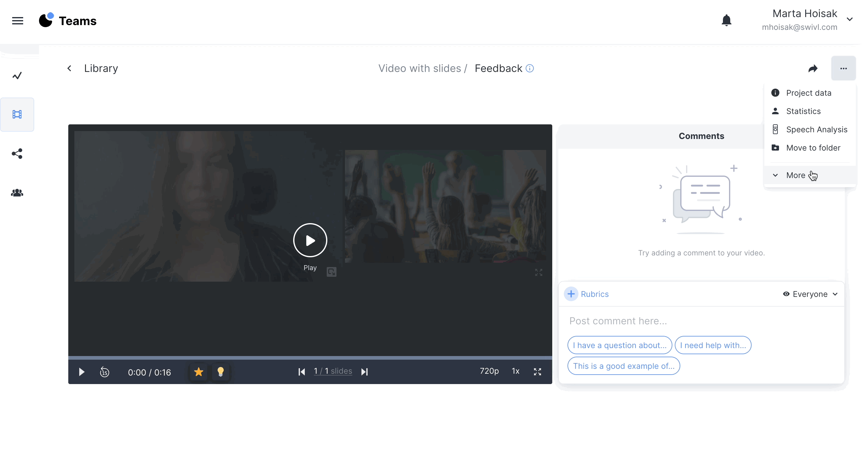Open the groups people sidebar icon
The width and height of the screenshot is (868, 456).
point(17,193)
